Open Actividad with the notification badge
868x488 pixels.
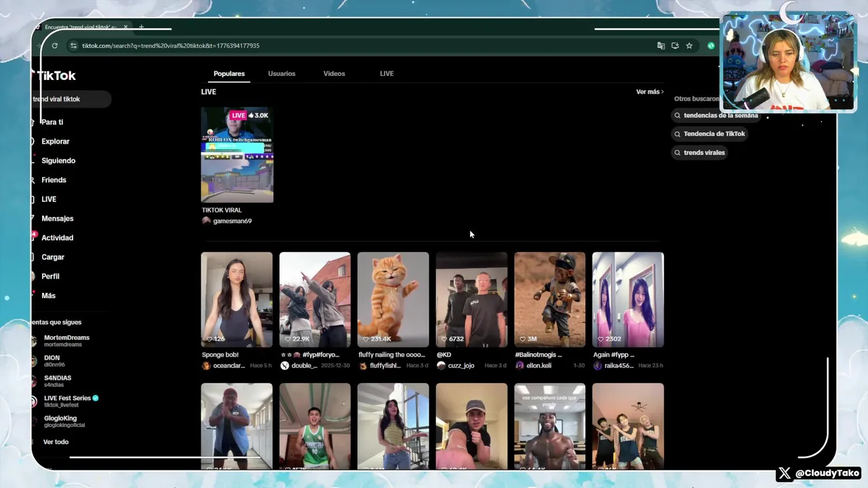click(x=57, y=238)
